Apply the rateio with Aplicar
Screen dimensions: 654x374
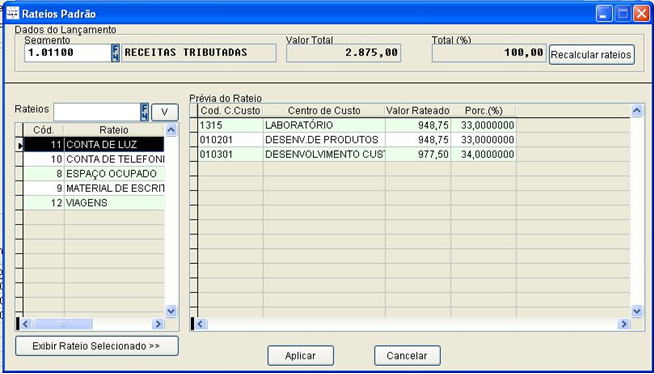[x=300, y=356]
